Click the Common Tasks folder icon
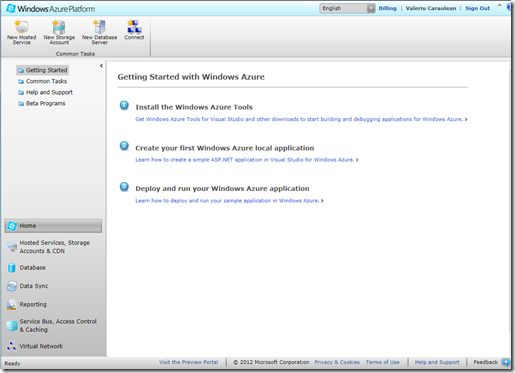The height and width of the screenshot is (373, 515). point(21,81)
